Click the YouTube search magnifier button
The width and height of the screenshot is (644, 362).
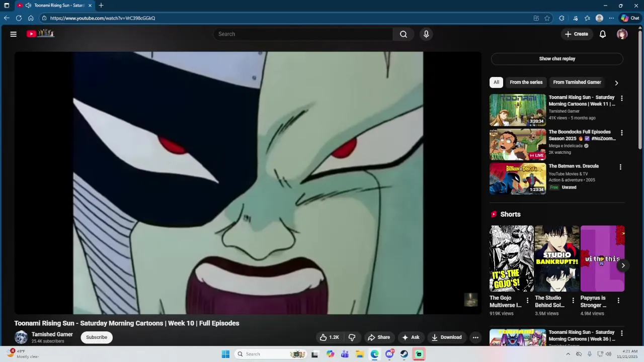[x=404, y=34]
